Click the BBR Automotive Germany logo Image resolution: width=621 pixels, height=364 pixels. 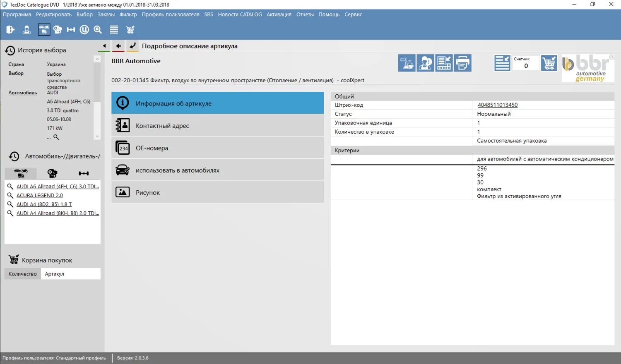588,68
